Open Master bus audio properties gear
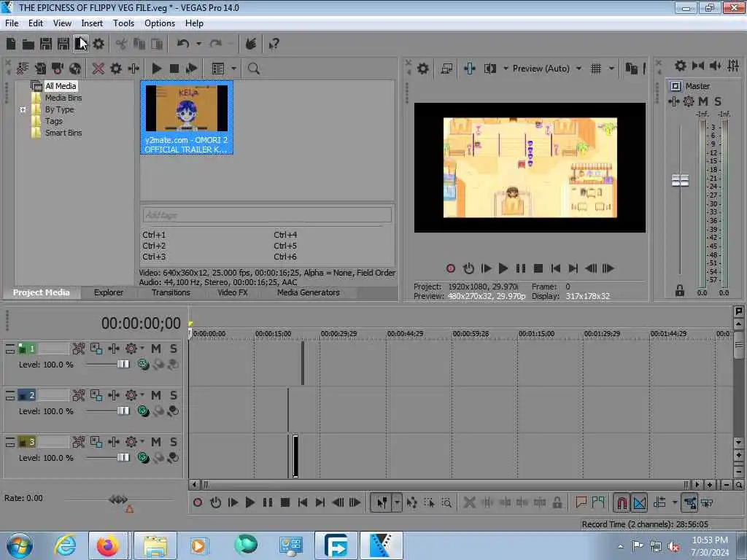 pyautogui.click(x=681, y=66)
